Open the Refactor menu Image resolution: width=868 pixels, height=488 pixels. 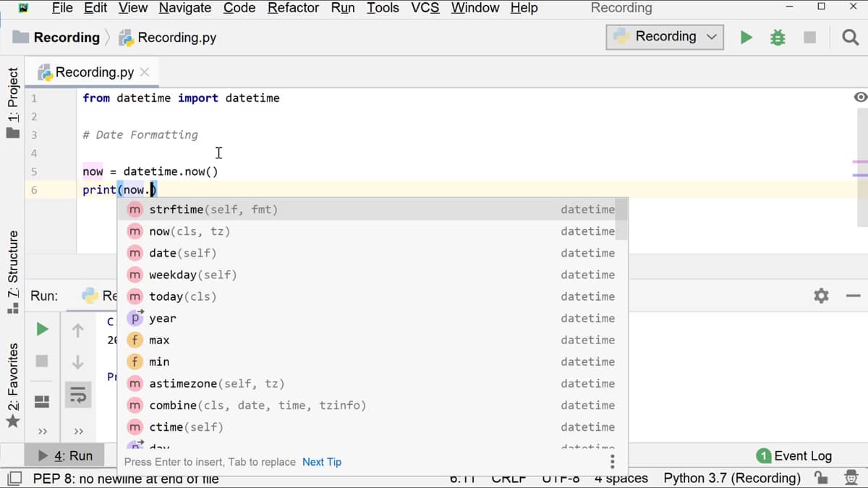[x=293, y=8]
